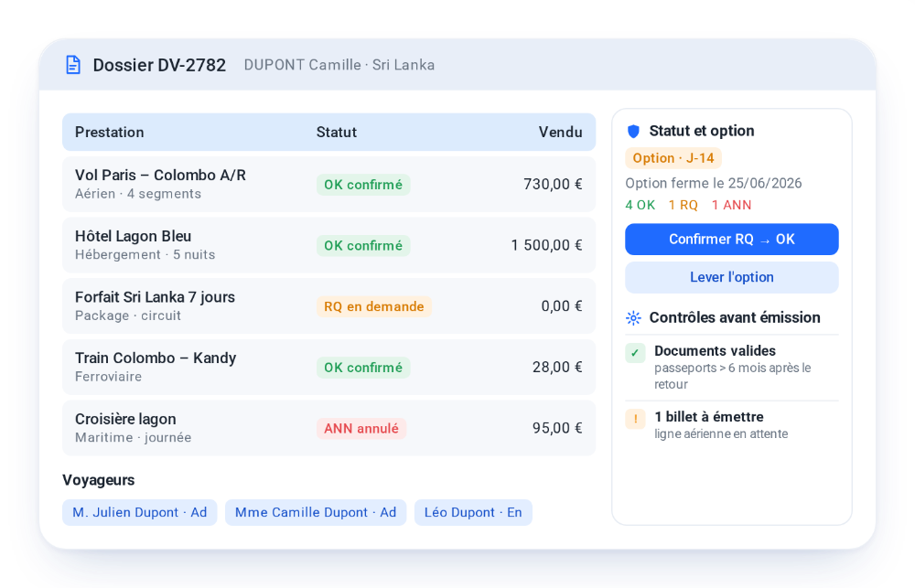Viewport: 915px width, 588px height.
Task: Click the Vendu column header
Action: click(560, 133)
